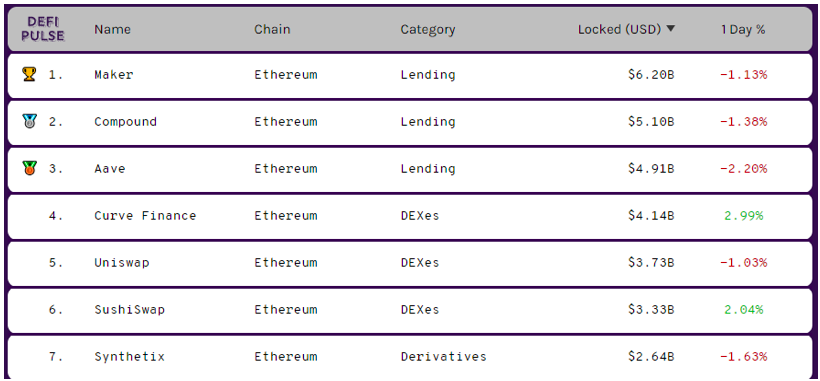Click the 2.99% daily change for Curve
820x381 pixels.
coord(744,215)
